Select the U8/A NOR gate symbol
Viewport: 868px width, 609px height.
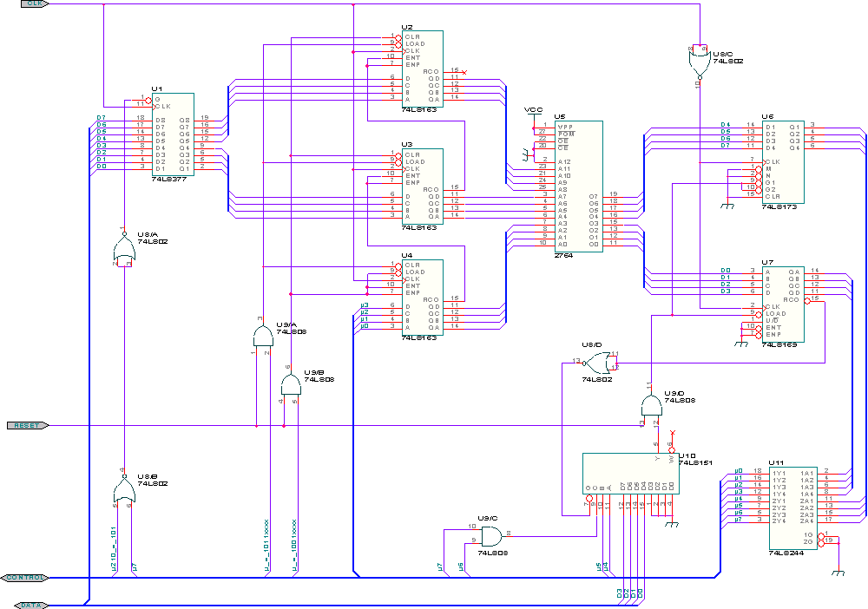124,246
